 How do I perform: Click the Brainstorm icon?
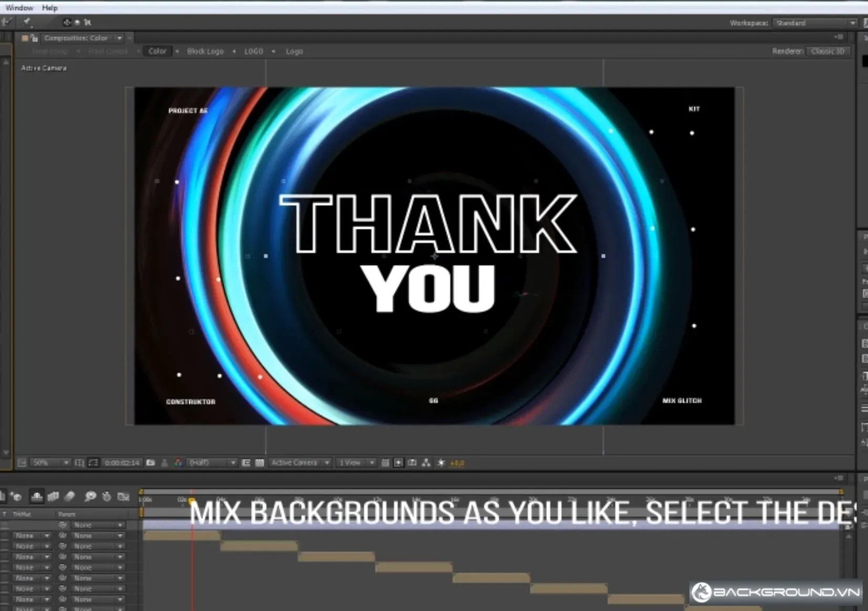coord(90,496)
